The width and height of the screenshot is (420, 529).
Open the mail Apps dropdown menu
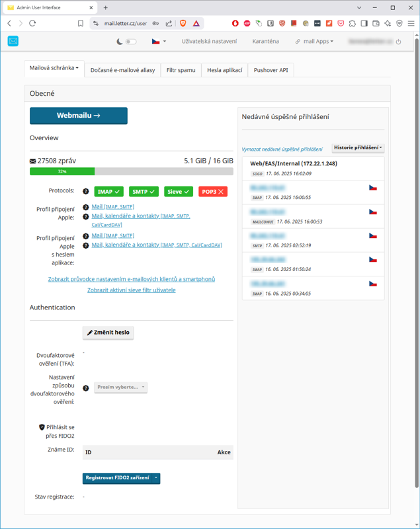point(314,42)
